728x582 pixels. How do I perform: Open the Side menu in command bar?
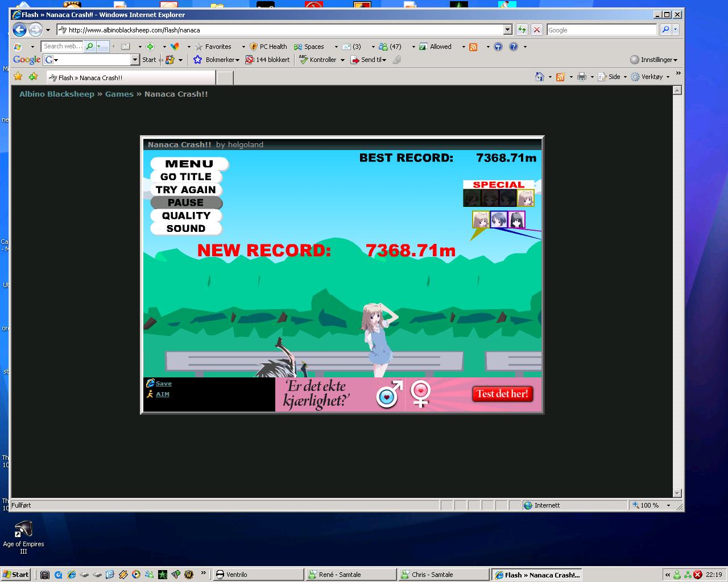point(613,77)
